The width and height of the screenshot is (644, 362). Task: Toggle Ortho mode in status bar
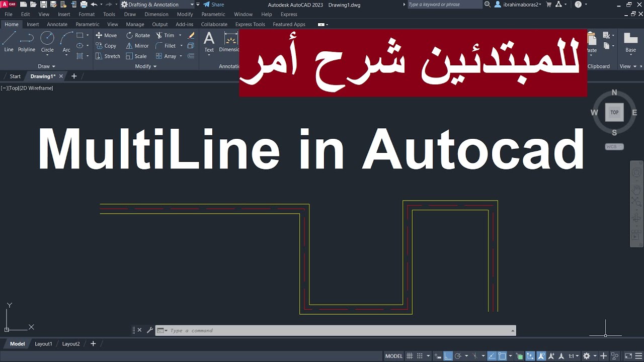click(448, 356)
